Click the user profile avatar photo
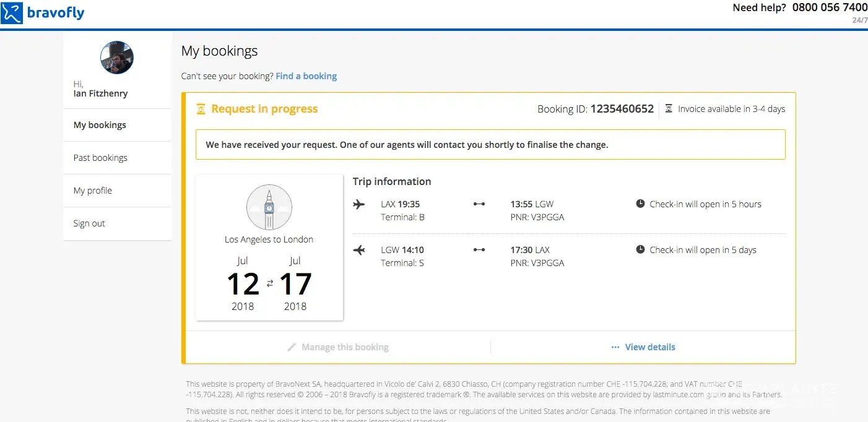This screenshot has height=422, width=868. [117, 58]
